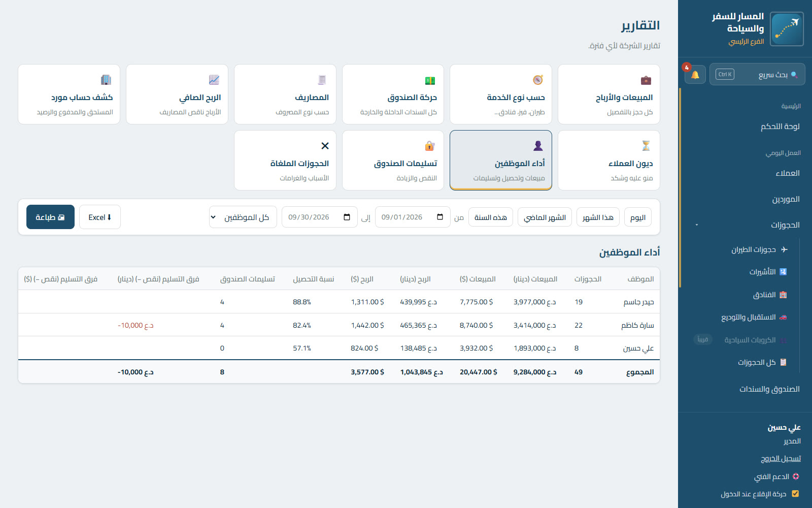Open calendar picker of the start date 09/01/2026
Viewport: 812px width, 508px height.
[x=440, y=217]
